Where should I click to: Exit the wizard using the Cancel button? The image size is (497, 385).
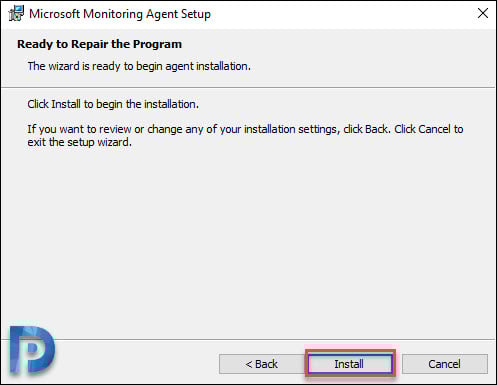(445, 364)
